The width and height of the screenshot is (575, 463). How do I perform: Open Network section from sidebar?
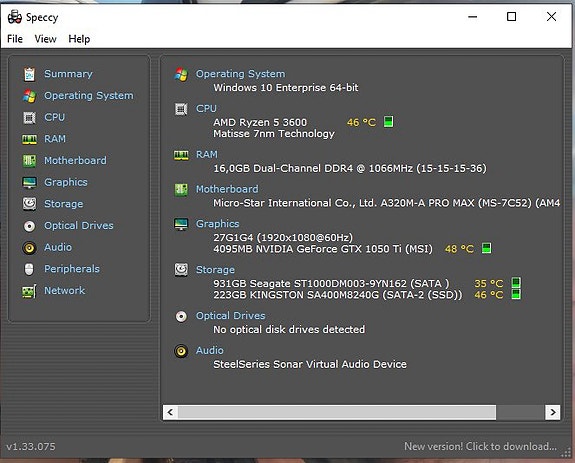(65, 290)
